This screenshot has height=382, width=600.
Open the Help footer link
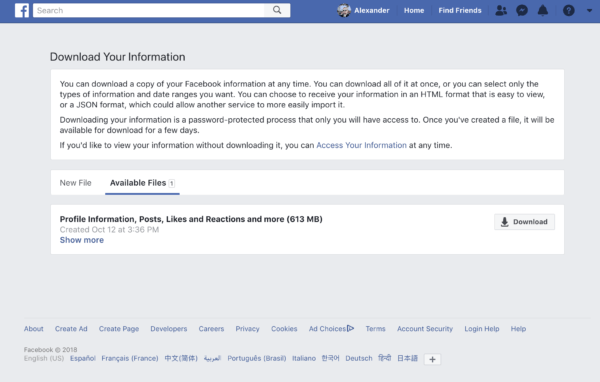pyautogui.click(x=518, y=329)
